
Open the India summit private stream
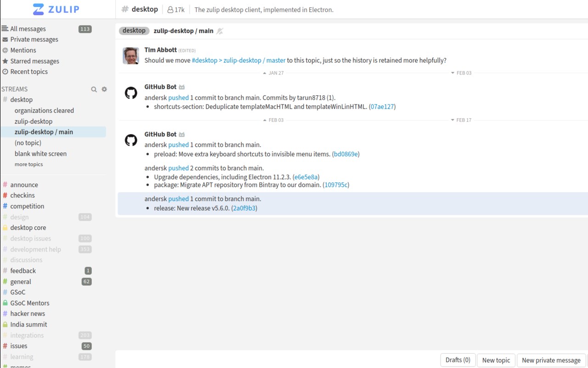pos(28,324)
